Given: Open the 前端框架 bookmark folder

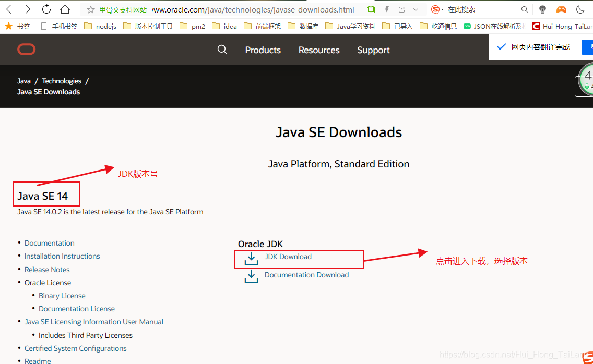Looking at the screenshot, I should (x=262, y=26).
